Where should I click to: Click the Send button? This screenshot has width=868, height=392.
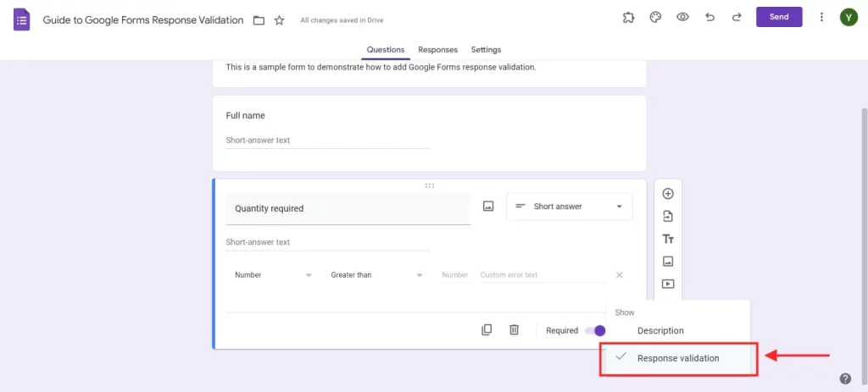[779, 17]
